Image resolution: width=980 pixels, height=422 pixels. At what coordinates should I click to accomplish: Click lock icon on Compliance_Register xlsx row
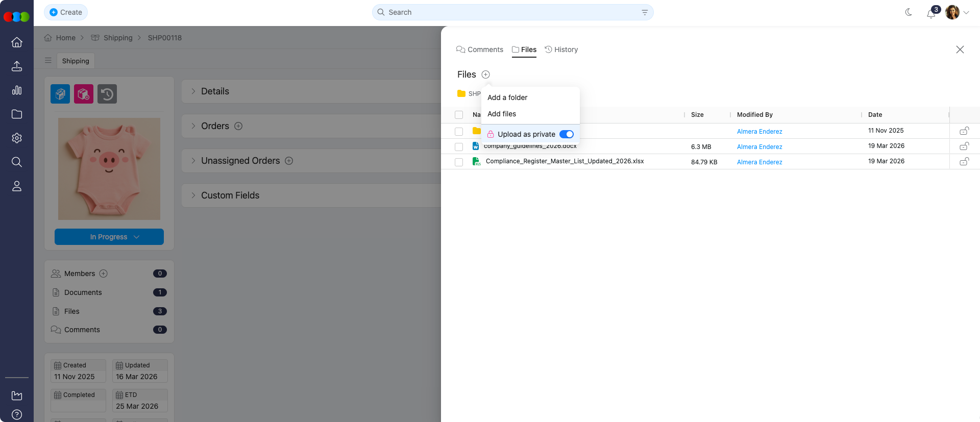coord(964,162)
